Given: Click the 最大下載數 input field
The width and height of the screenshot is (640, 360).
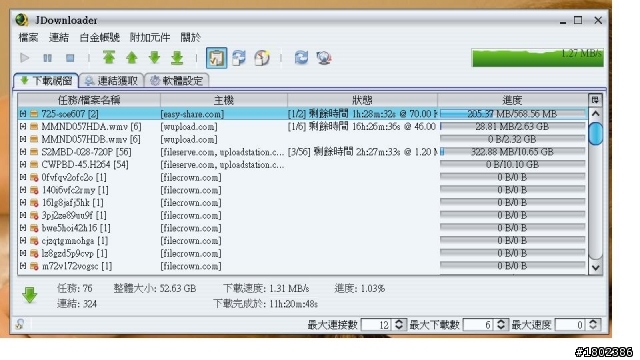Looking at the screenshot, I should click(x=478, y=325).
